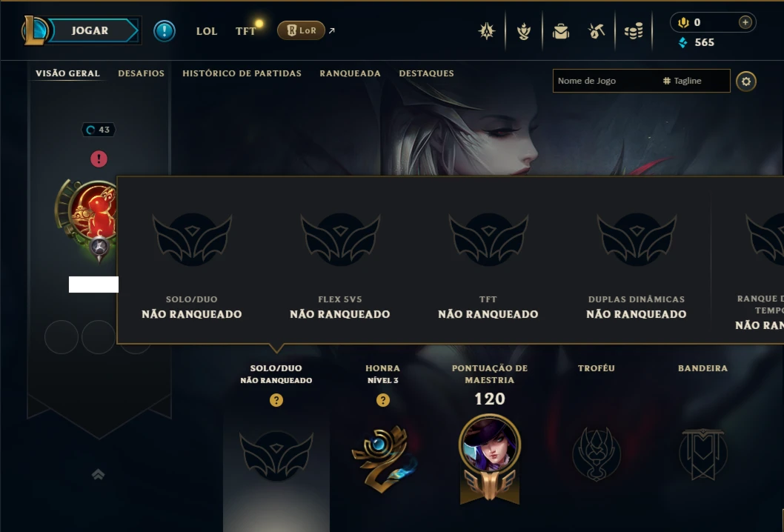Click the JOGAR play button

pos(90,30)
